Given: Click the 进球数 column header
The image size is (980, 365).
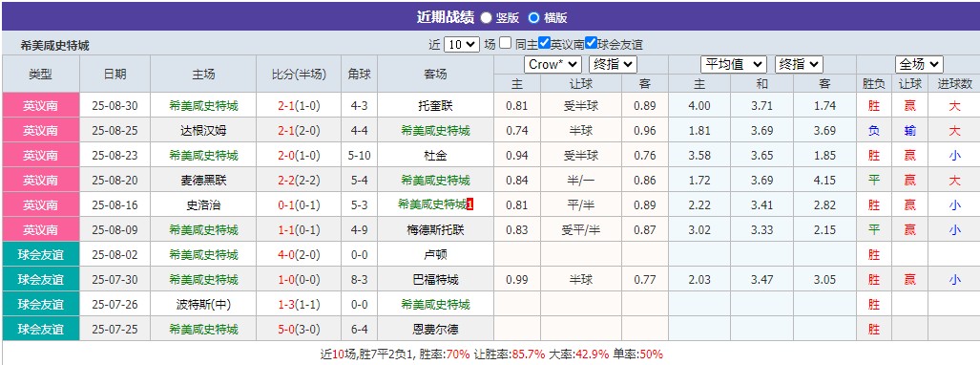Looking at the screenshot, I should click(954, 84).
